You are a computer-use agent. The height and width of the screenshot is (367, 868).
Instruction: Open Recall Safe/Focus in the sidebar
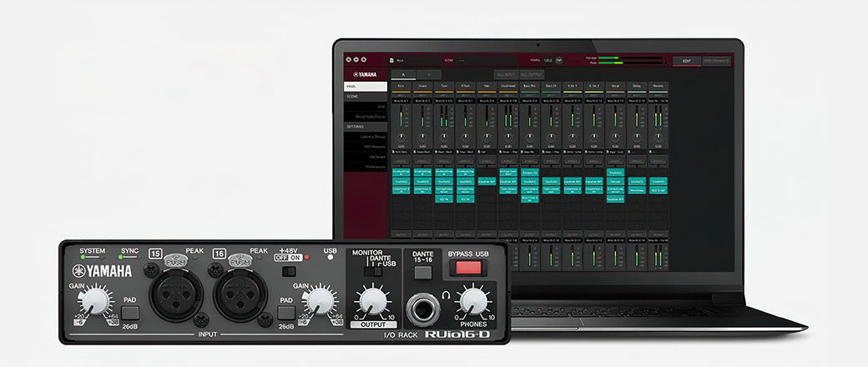(x=366, y=117)
